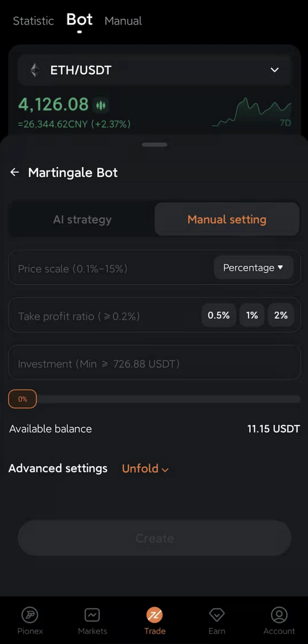The image size is (308, 644).
Task: Open the Account section icon
Action: 279,615
